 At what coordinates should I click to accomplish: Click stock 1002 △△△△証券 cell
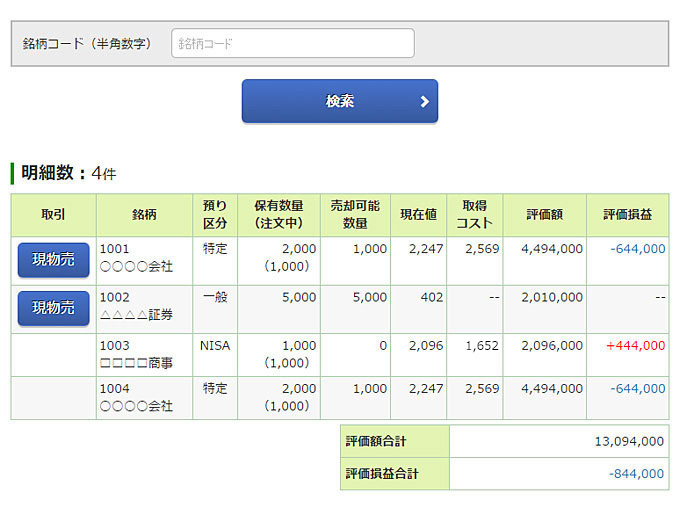pos(144,310)
